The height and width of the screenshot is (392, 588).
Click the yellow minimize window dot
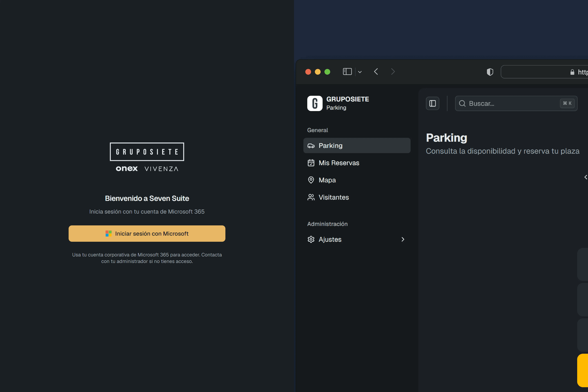(x=318, y=72)
